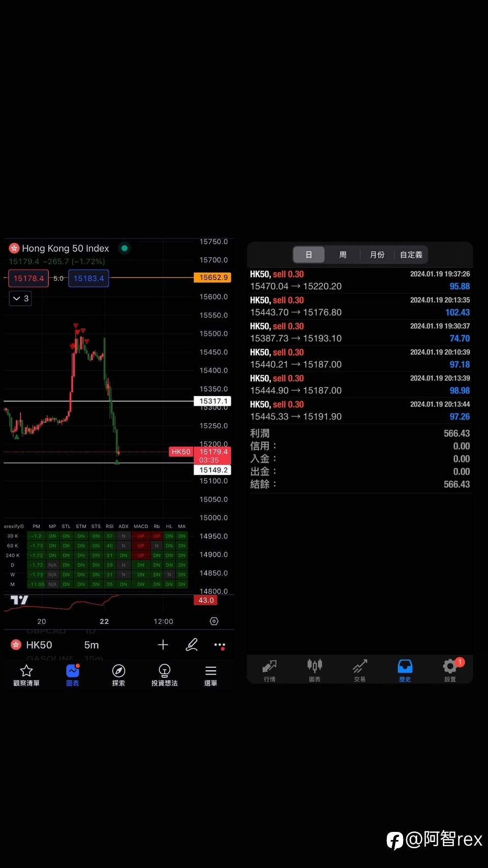Screen dimensions: 488x868
Task: Tap the red 43.0 indicator value label
Action: (x=205, y=601)
